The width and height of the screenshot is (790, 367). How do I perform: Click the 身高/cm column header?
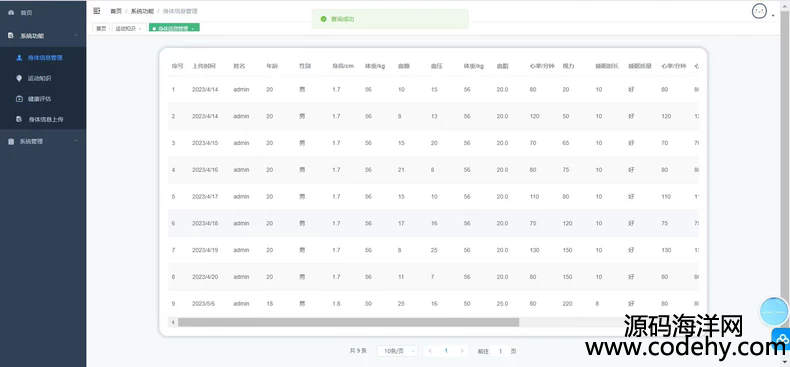343,66
